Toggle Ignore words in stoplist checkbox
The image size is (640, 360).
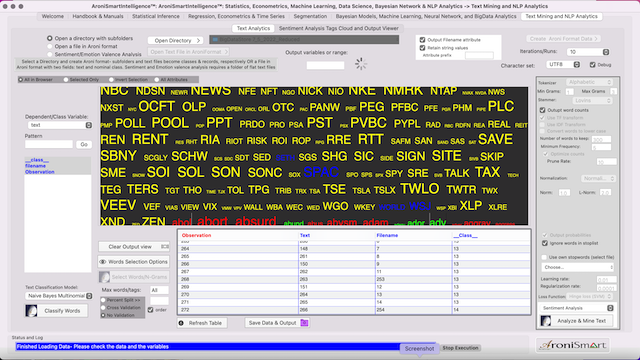544,243
